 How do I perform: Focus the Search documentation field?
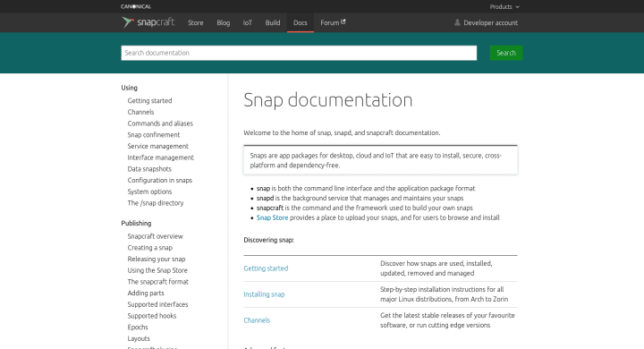pyautogui.click(x=299, y=53)
